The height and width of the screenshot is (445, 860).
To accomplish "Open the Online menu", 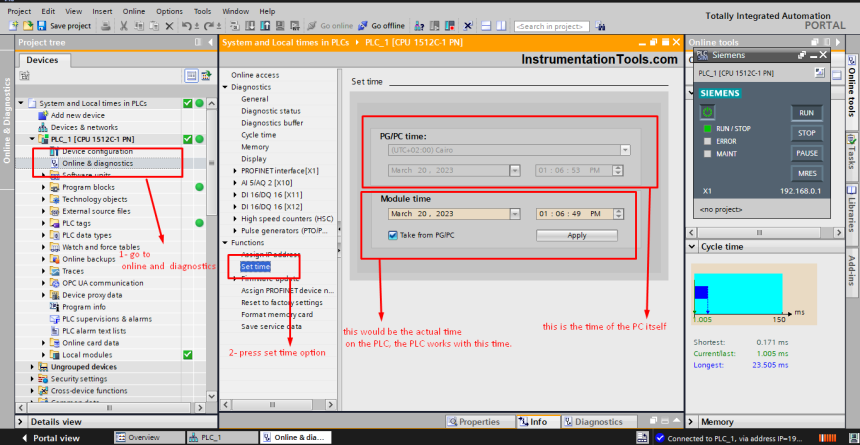I will pyautogui.click(x=134, y=11).
